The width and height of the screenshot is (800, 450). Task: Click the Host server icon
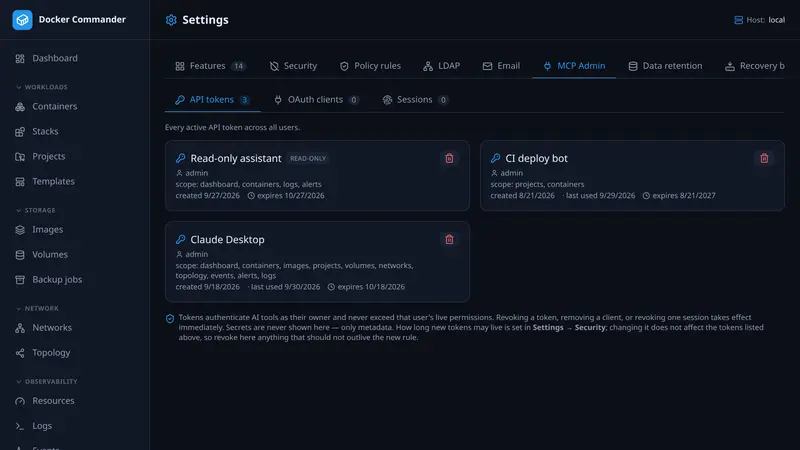[x=738, y=20]
